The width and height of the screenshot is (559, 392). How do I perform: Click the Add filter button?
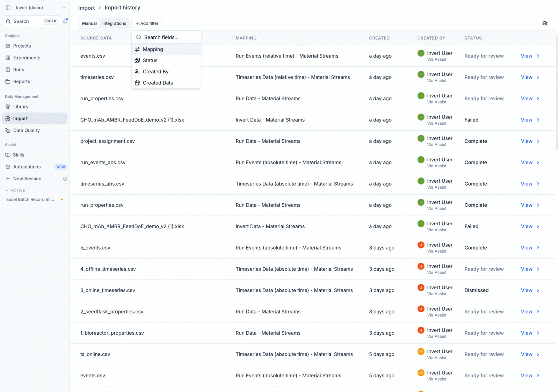(x=147, y=23)
